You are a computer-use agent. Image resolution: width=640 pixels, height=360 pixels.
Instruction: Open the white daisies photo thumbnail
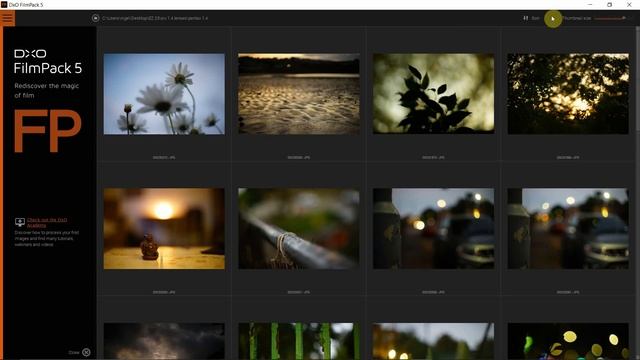[164, 94]
